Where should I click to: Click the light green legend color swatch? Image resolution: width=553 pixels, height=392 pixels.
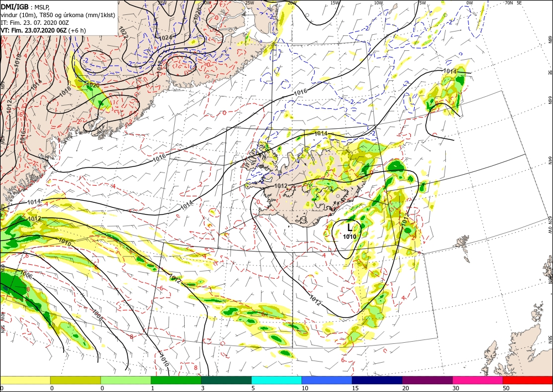(x=126, y=380)
